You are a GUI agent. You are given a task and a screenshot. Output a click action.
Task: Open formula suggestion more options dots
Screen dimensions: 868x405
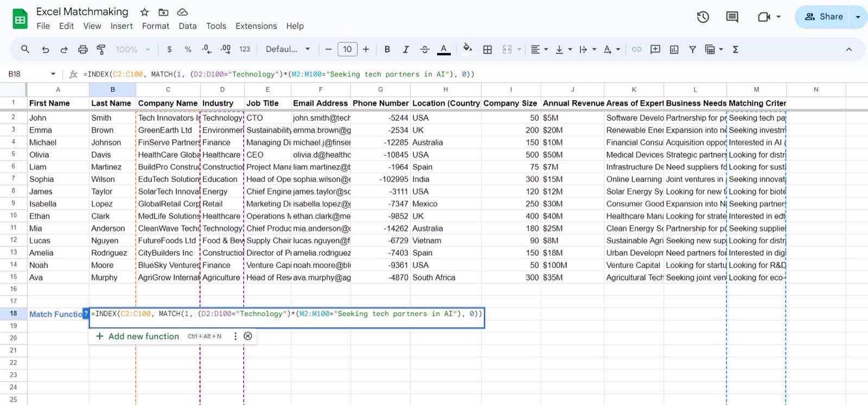pyautogui.click(x=235, y=336)
